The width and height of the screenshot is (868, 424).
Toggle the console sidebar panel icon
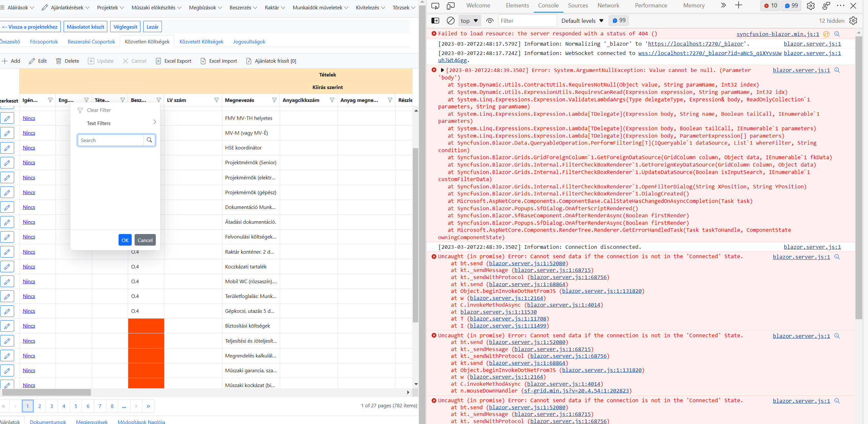click(x=435, y=21)
